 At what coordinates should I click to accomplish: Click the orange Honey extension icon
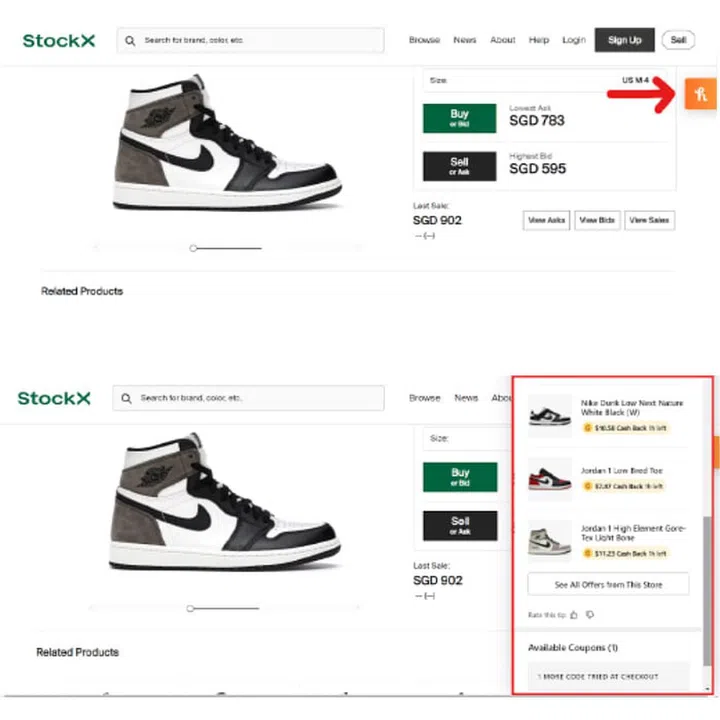coord(702,95)
